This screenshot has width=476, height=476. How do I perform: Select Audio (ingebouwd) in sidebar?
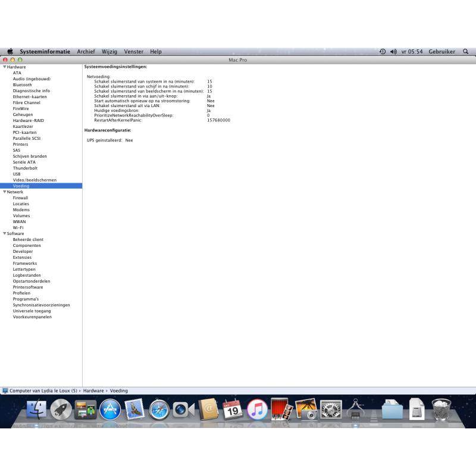click(32, 79)
